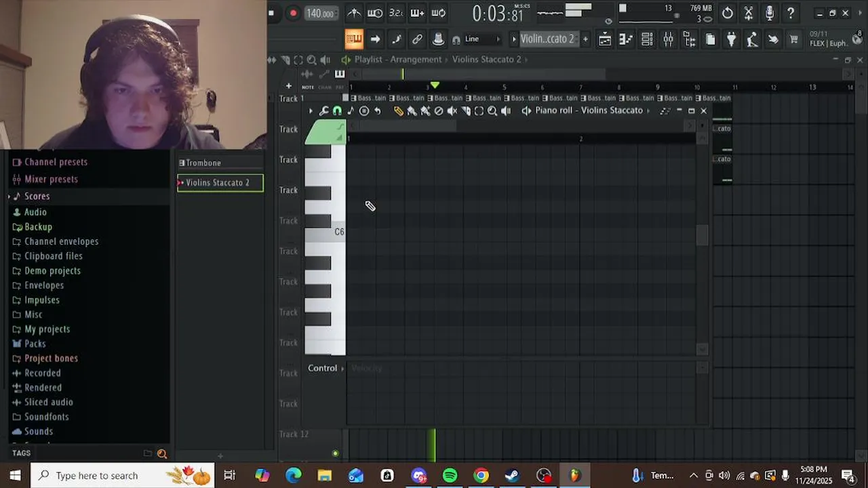Open Channel presets in browser

[56, 162]
